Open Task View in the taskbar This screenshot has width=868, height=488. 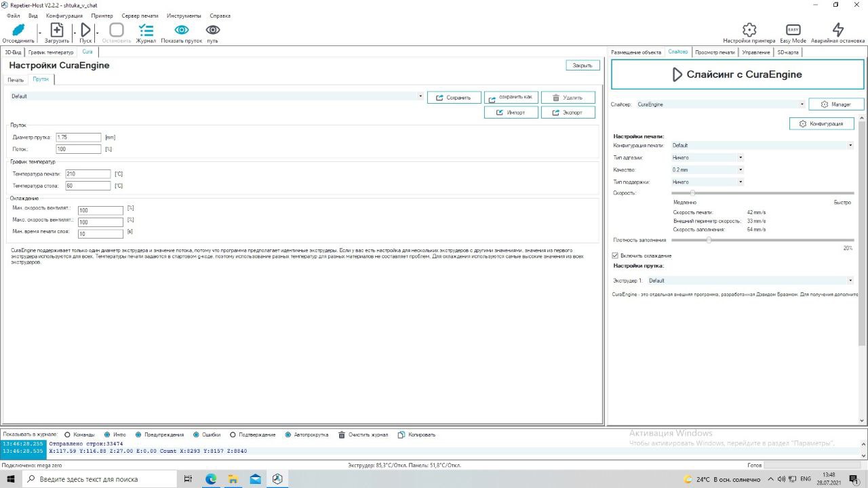(189, 479)
